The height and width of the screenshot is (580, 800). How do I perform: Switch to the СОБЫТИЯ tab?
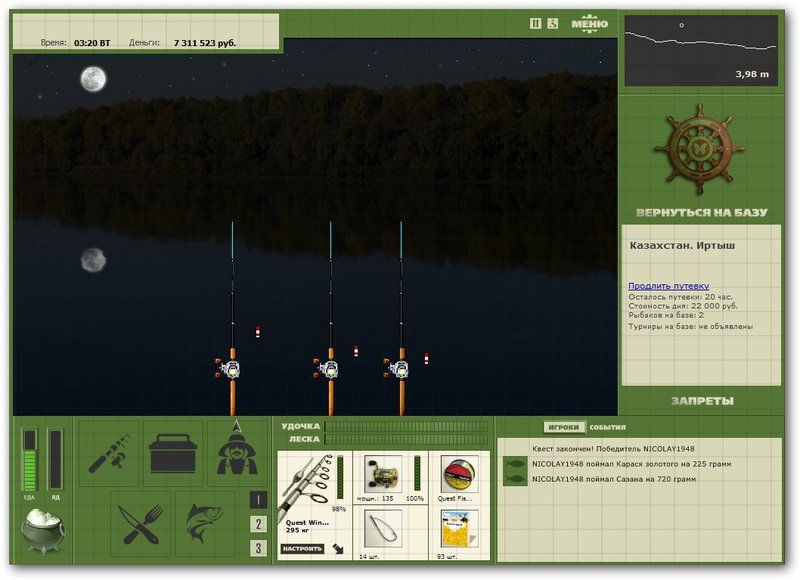click(x=607, y=427)
